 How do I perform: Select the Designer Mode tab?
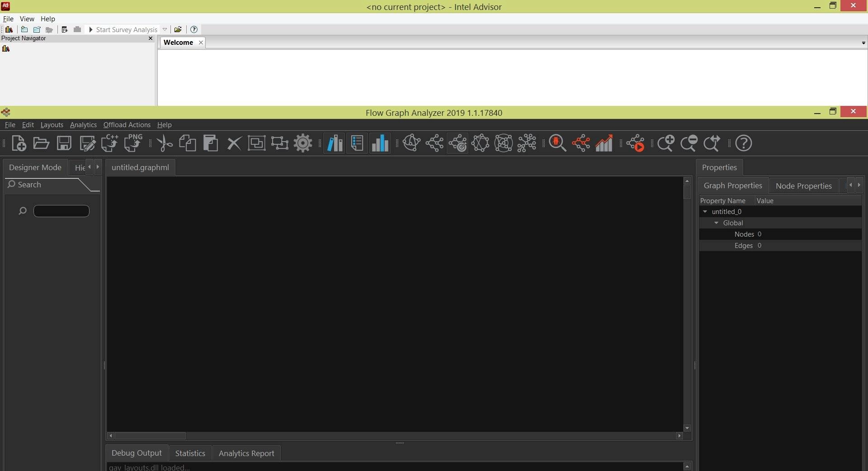click(x=35, y=167)
